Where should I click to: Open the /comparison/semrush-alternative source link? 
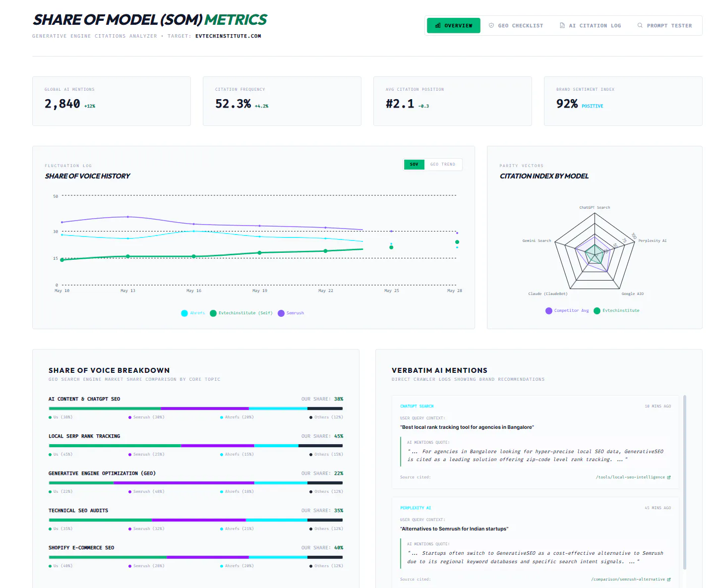[x=631, y=579]
